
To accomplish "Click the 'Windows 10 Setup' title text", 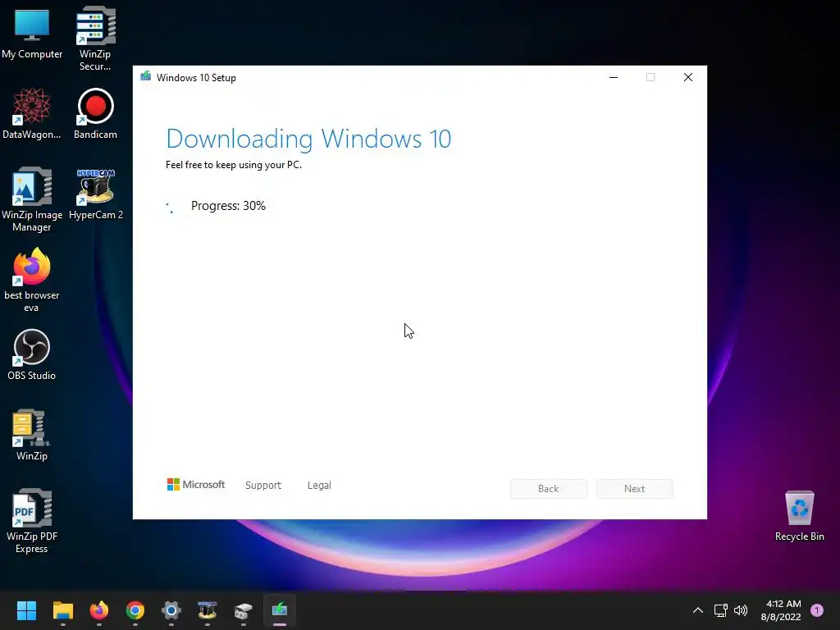I will 196,78.
